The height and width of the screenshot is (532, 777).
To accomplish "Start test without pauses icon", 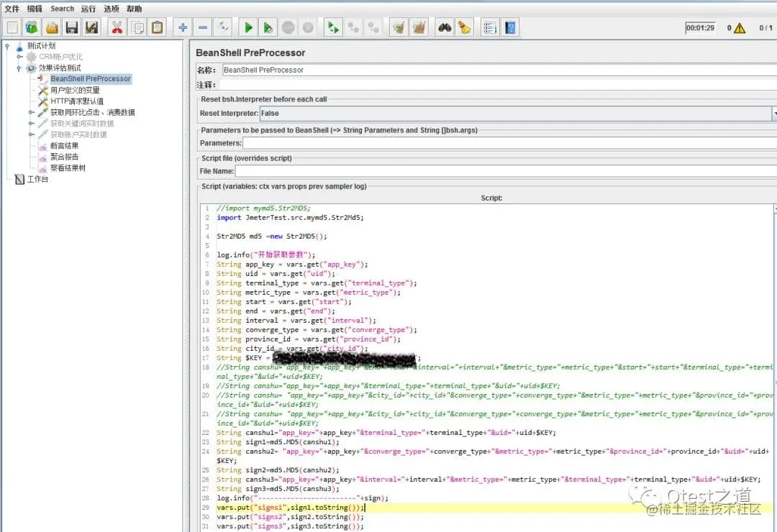I will tap(268, 28).
